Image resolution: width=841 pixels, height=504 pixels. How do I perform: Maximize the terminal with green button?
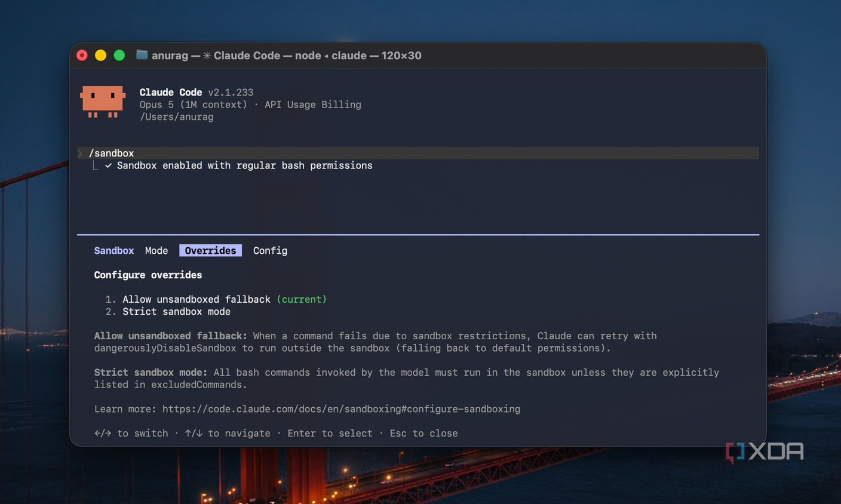tap(119, 56)
